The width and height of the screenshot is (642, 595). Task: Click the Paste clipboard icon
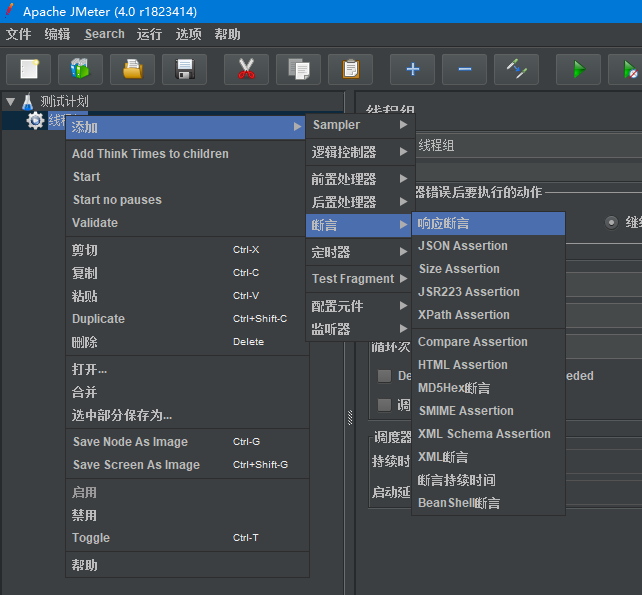pyautogui.click(x=350, y=69)
